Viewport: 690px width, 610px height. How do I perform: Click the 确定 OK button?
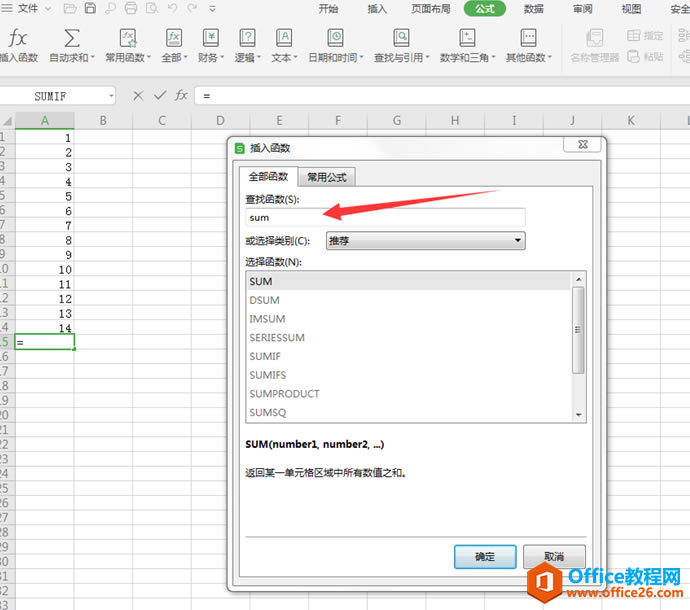(485, 557)
